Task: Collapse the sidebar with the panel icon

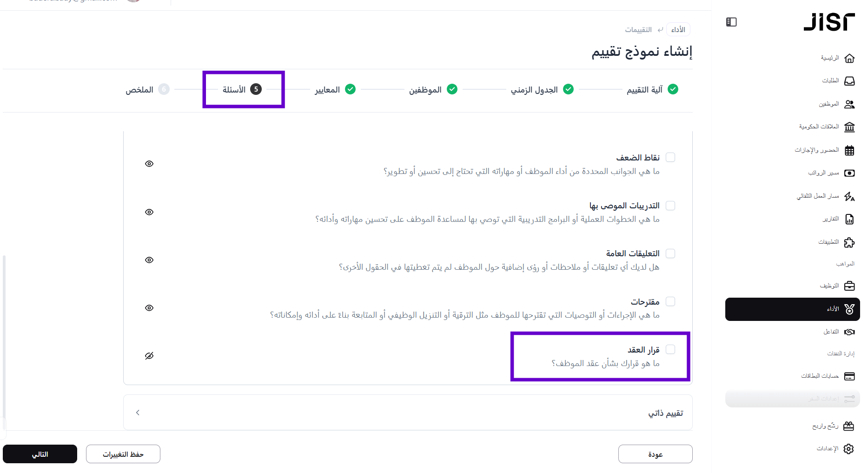Action: coord(731,22)
